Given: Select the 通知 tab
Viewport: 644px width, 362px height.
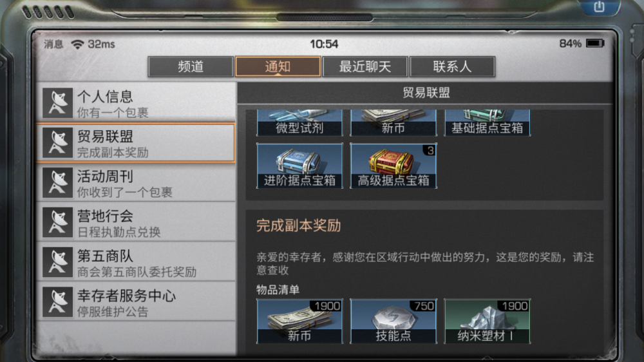Looking at the screenshot, I should point(278,66).
